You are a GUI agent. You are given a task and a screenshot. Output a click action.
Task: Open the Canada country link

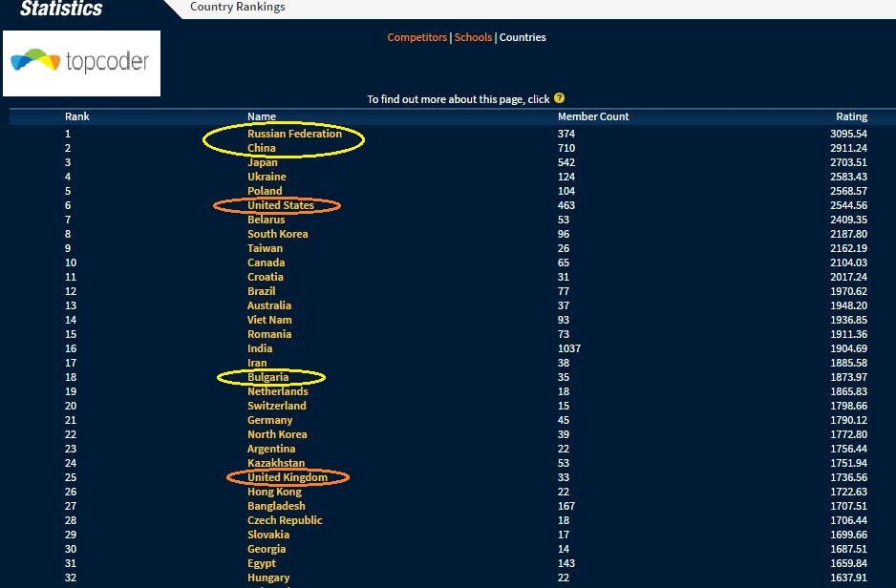[x=266, y=262]
